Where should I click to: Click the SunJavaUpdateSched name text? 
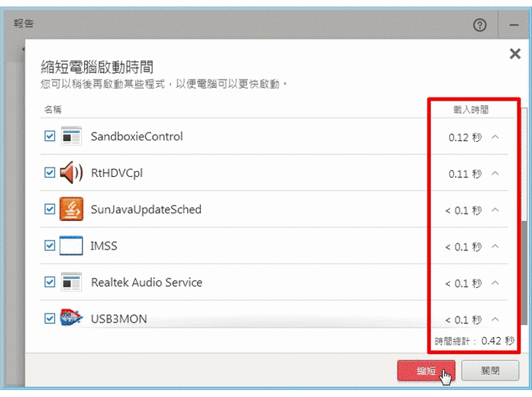[x=146, y=210]
